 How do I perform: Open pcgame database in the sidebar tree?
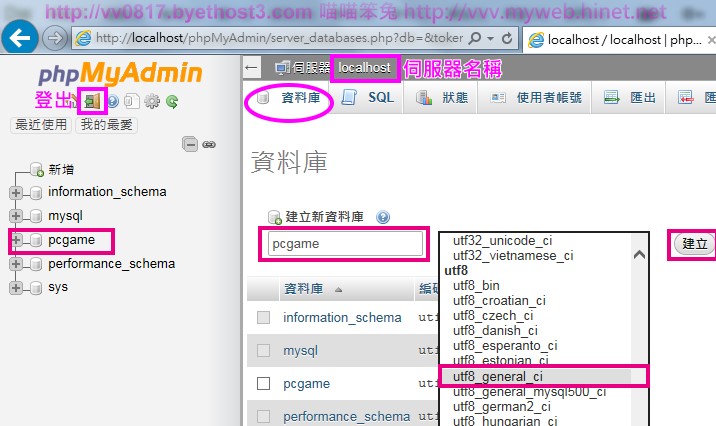71,240
